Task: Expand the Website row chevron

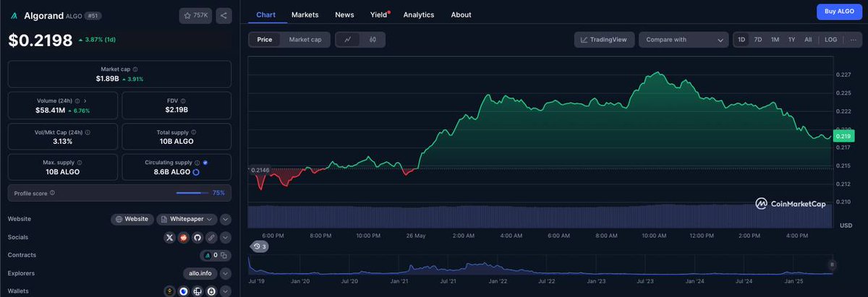Action: 226,219
